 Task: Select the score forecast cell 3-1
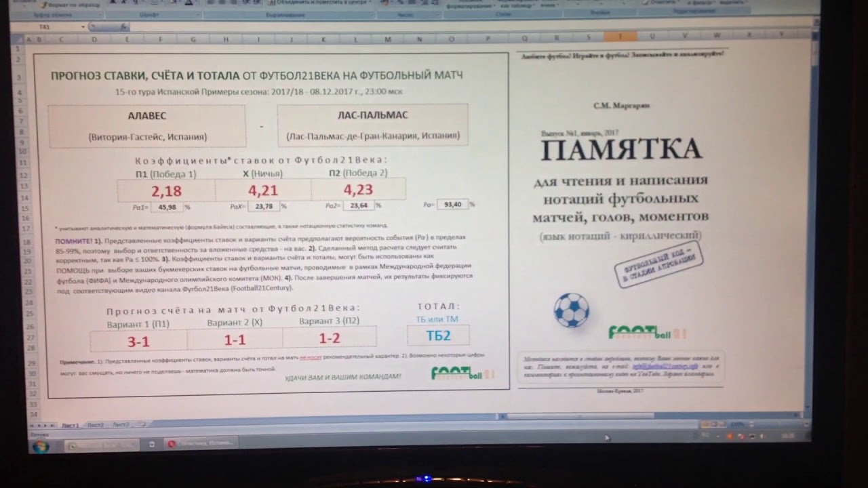(138, 341)
